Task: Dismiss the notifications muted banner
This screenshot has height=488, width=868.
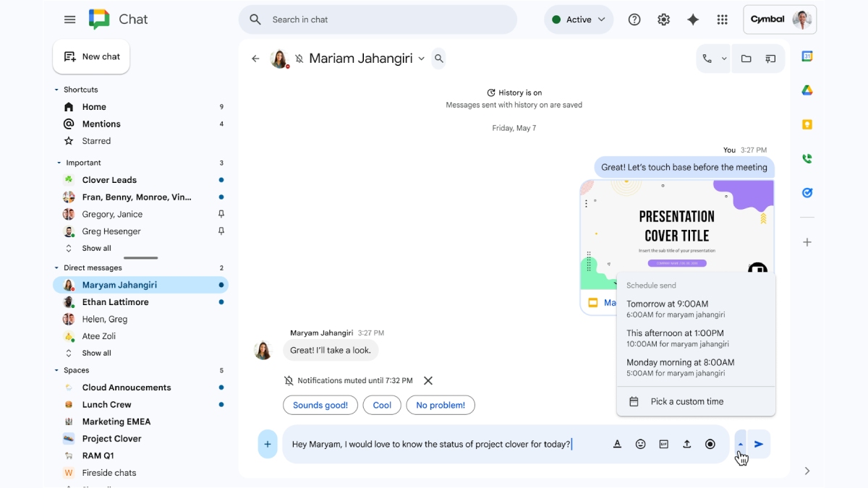Action: tap(427, 380)
